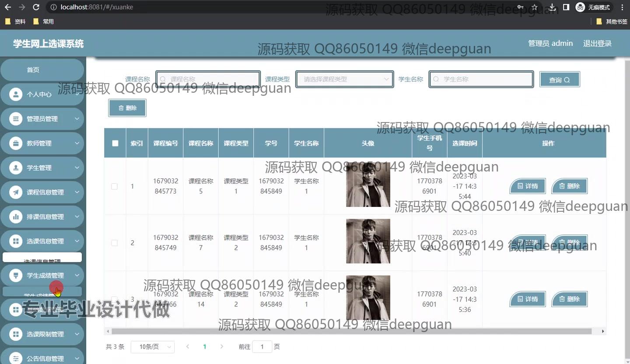Click the 个人中心 avatar icon in sidebar

tap(16, 94)
